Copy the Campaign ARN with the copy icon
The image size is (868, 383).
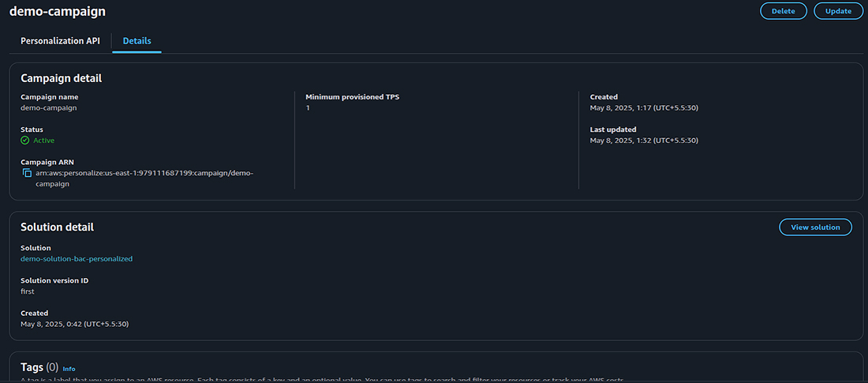point(27,174)
